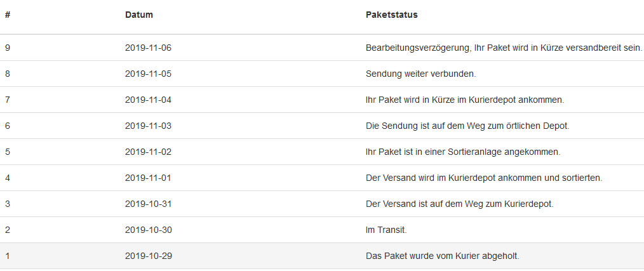644x271 pixels.
Task: Click date 2019-10-30
Action: [148, 230]
